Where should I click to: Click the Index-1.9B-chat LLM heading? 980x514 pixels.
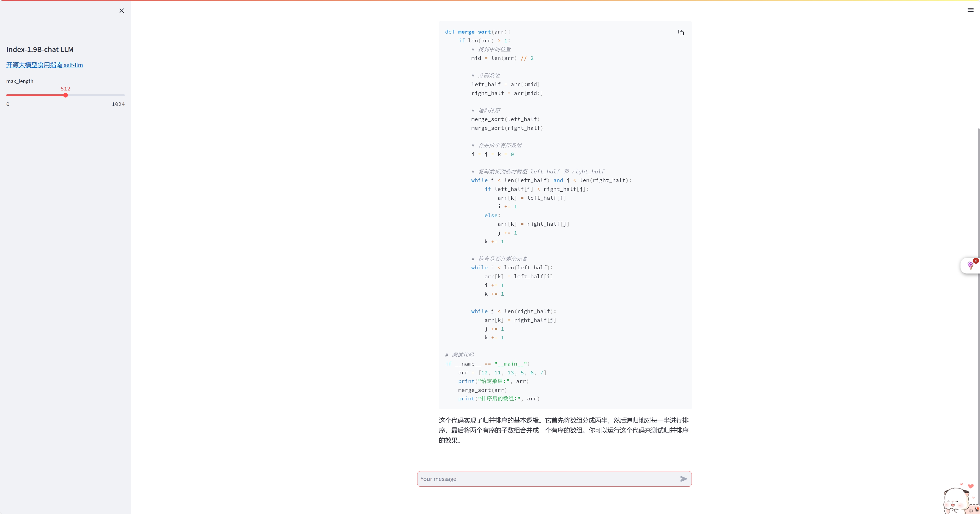(x=40, y=49)
